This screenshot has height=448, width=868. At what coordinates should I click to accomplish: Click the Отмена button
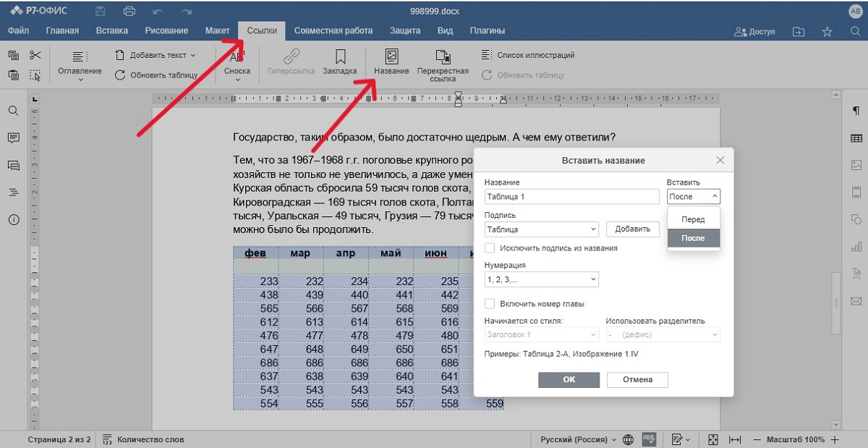(x=637, y=379)
